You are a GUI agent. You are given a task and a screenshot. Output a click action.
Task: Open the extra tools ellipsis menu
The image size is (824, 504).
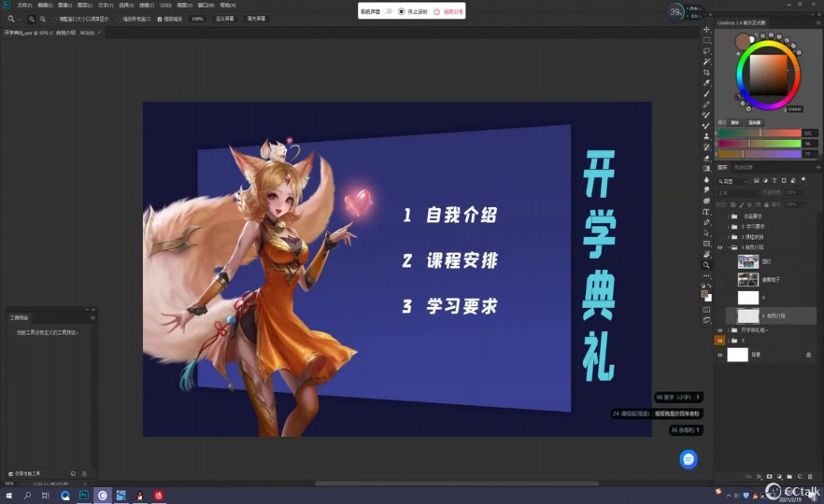tap(706, 275)
